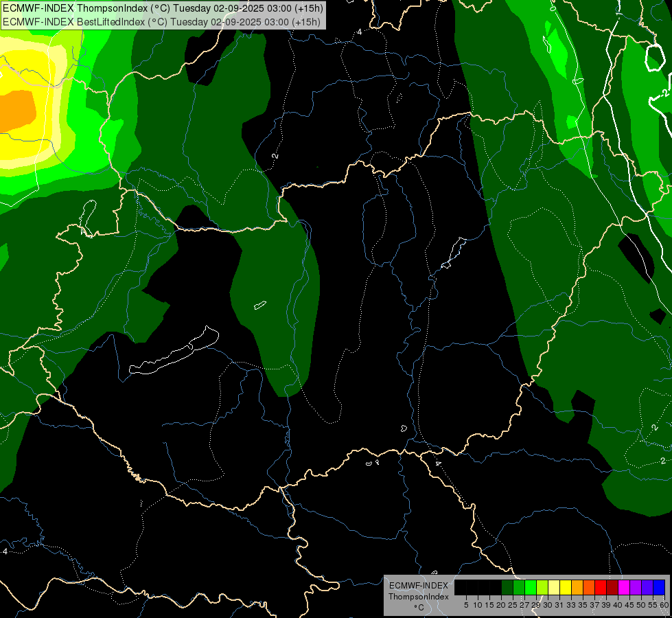672x618 pixels.
Task: Click the ECMWF-INDEX ThompsonIndex title line
Action: [163, 8]
